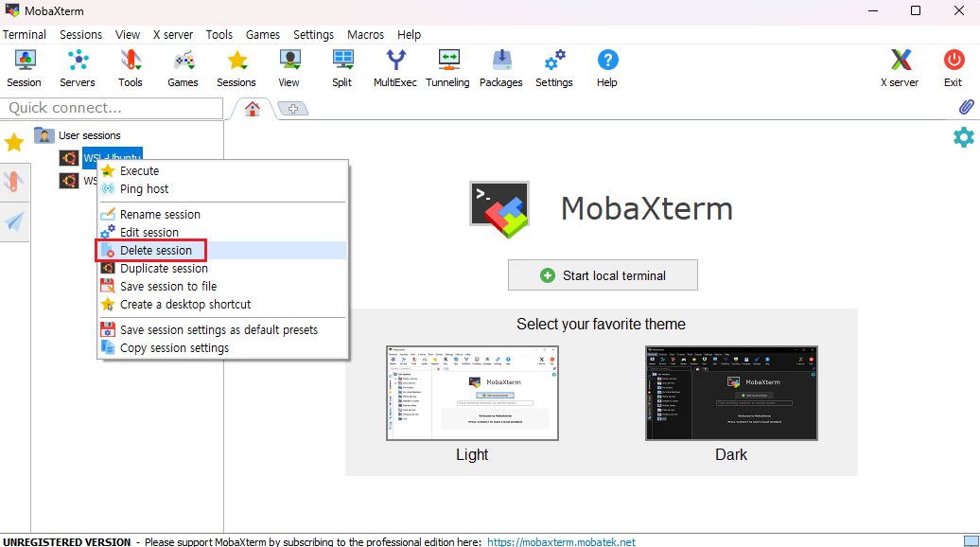This screenshot has width=980, height=547.
Task: Choose Execute from the context menu
Action: [222, 170]
